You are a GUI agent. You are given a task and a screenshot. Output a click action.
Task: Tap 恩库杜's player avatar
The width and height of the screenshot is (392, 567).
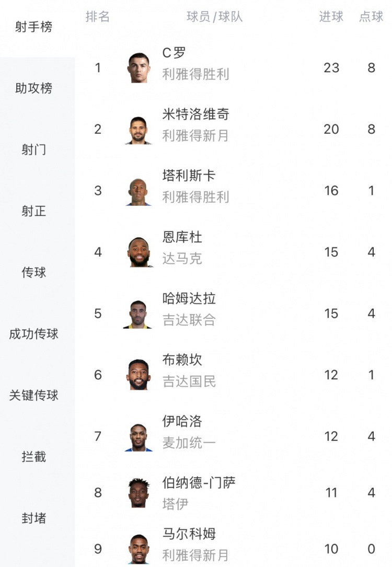coord(139,252)
